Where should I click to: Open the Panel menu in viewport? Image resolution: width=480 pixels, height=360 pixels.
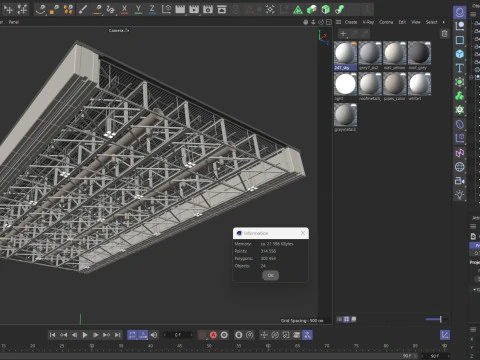coord(14,22)
